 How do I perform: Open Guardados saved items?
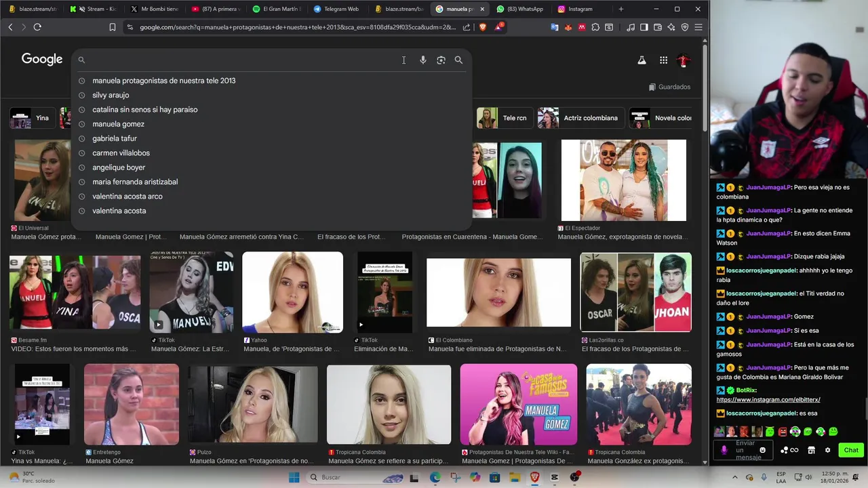click(669, 87)
